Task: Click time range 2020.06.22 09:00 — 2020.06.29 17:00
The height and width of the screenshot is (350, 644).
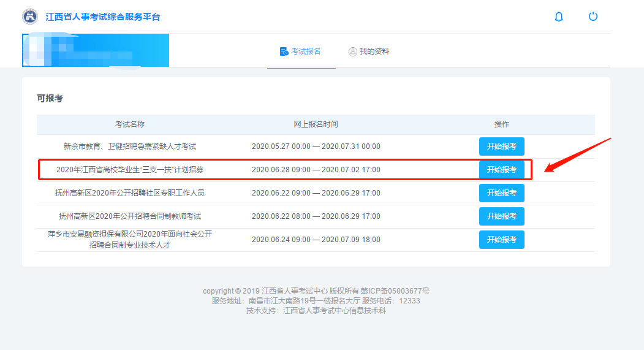Action: pyautogui.click(x=316, y=193)
